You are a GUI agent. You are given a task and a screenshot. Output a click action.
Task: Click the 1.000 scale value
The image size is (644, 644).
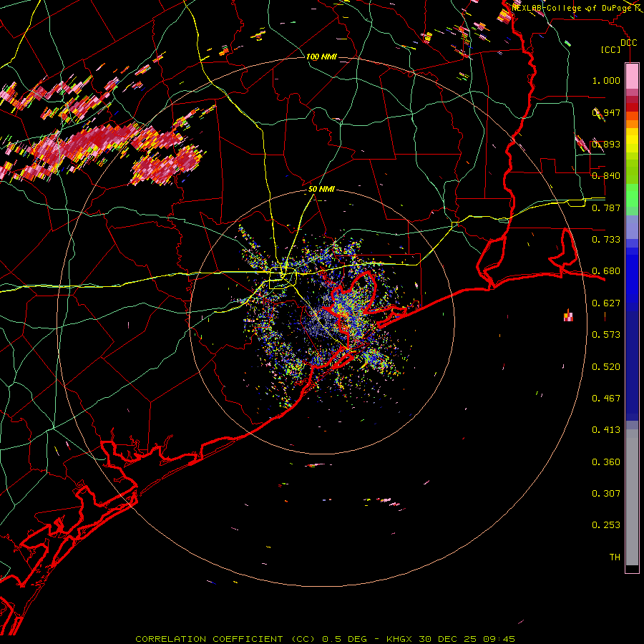[606, 80]
